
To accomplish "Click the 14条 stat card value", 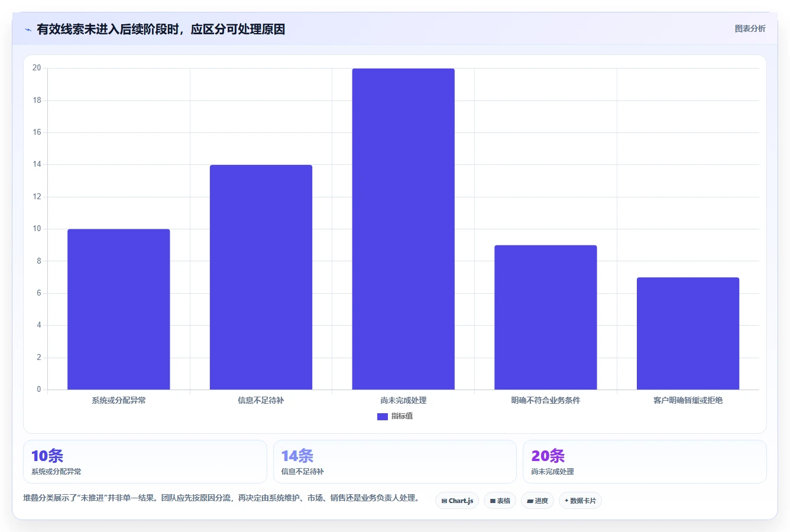I will 297,456.
